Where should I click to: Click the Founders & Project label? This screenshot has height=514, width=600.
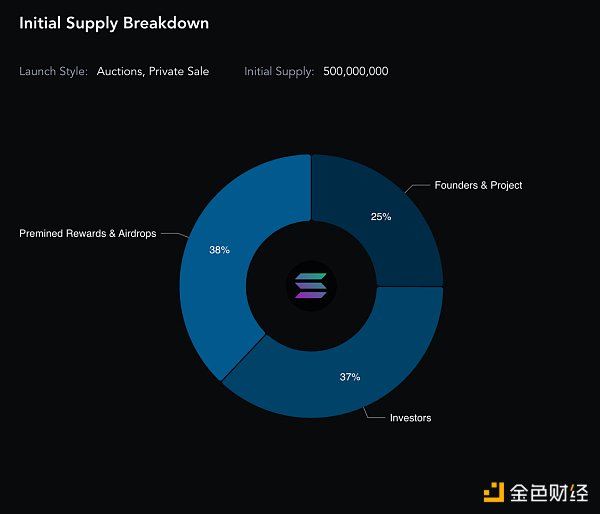(478, 185)
